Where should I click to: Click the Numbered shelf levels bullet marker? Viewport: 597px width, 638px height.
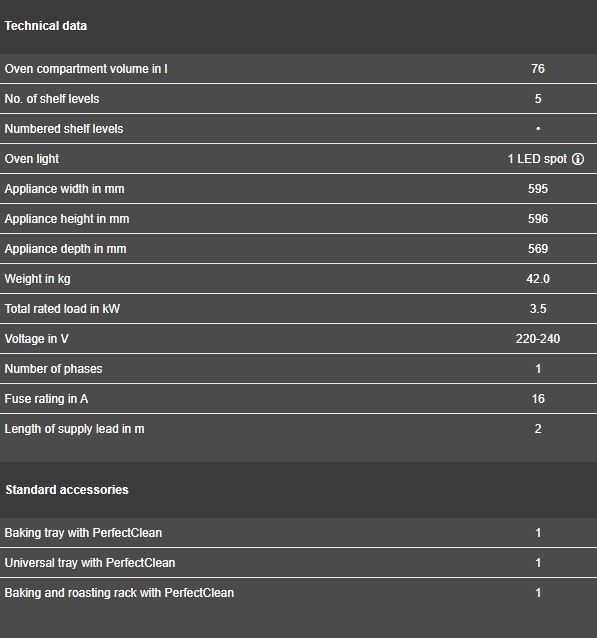coord(538,129)
